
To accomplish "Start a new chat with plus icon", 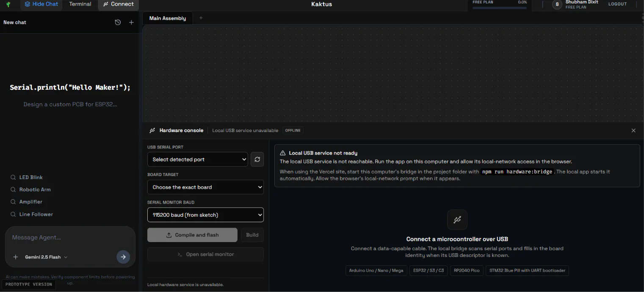I will tap(131, 22).
